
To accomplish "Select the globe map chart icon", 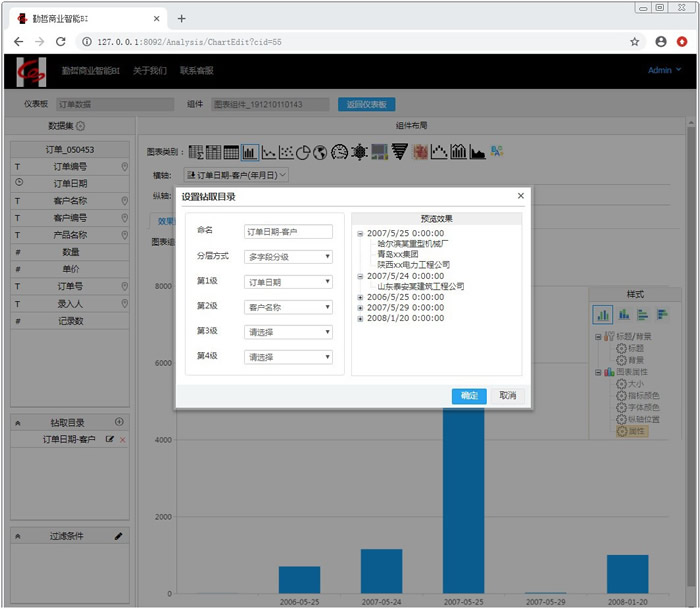I will coord(321,152).
